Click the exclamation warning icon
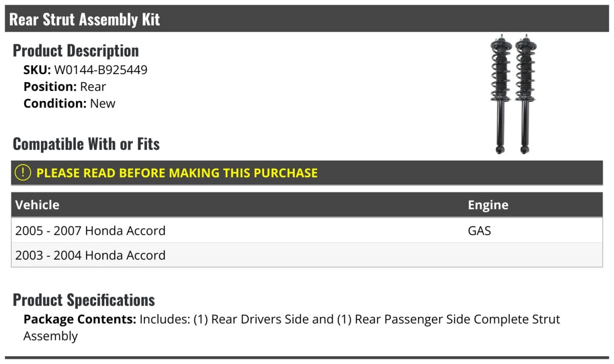614x364 pixels. [x=23, y=173]
